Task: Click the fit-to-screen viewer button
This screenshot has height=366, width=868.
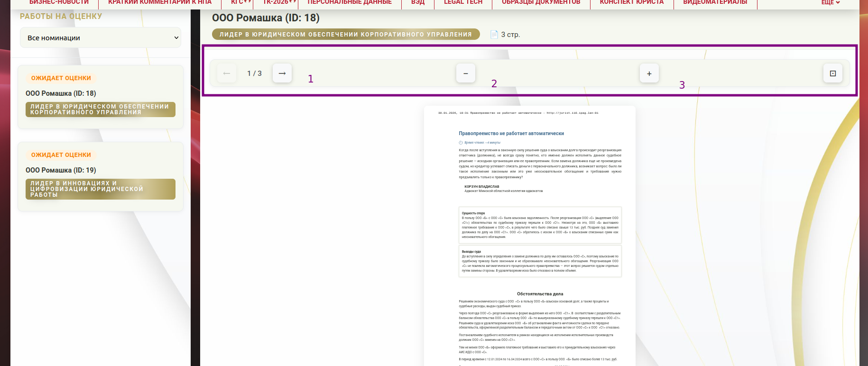Action: (832, 73)
